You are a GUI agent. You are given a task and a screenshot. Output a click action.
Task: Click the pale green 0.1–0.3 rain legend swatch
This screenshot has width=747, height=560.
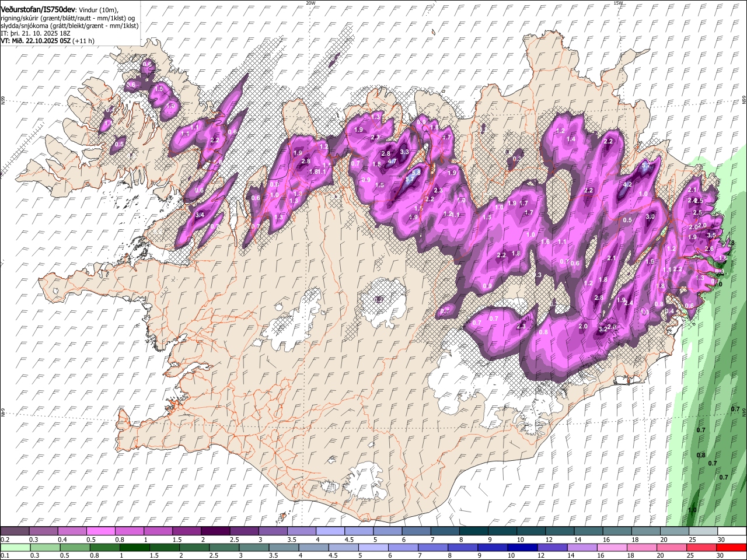pos(15,547)
